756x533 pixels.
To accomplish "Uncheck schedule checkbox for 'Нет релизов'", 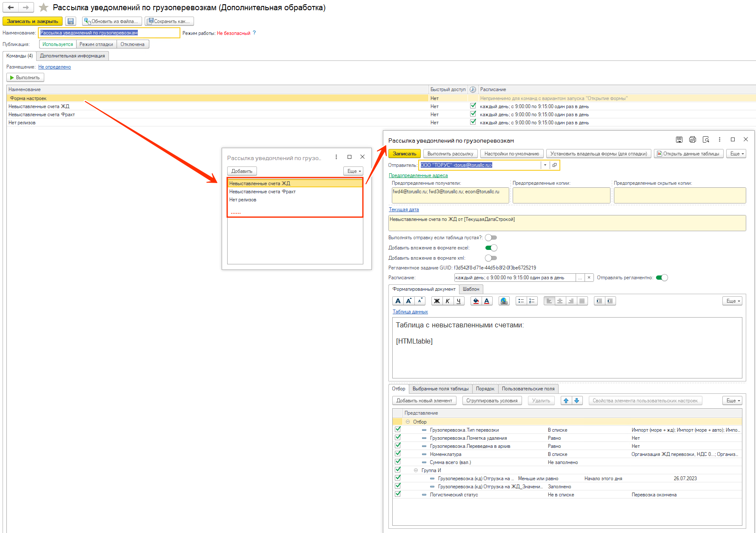I will point(473,122).
